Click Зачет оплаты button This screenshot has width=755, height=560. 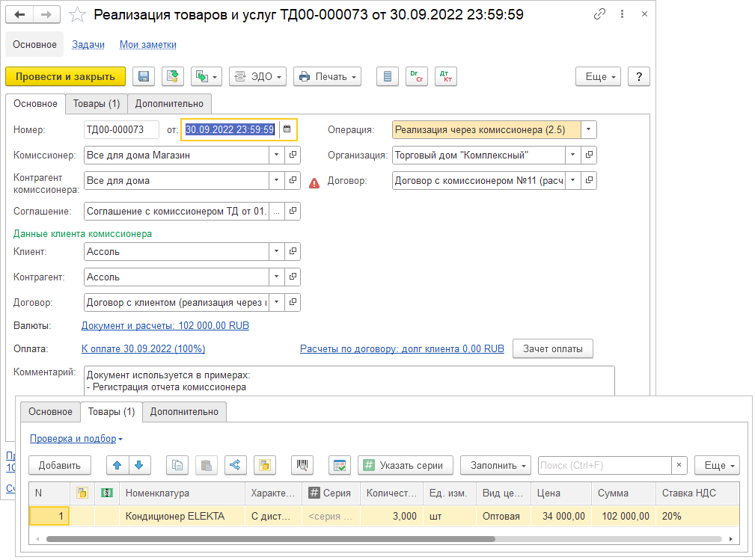[x=553, y=349]
